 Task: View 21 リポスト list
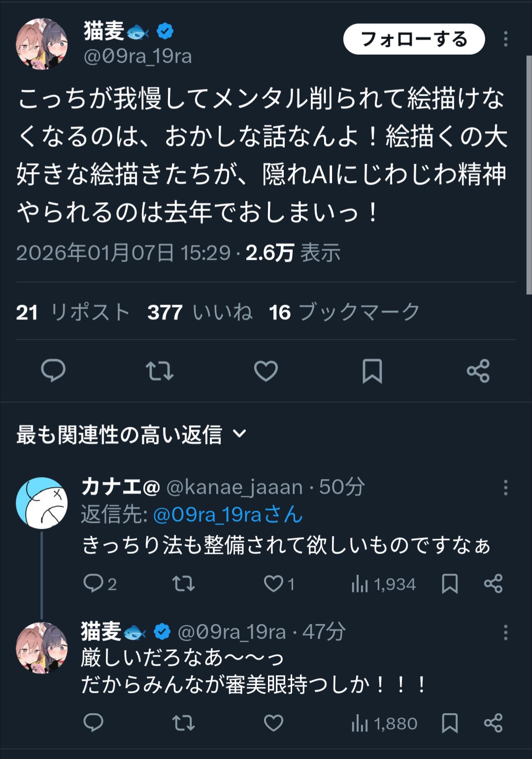(73, 312)
